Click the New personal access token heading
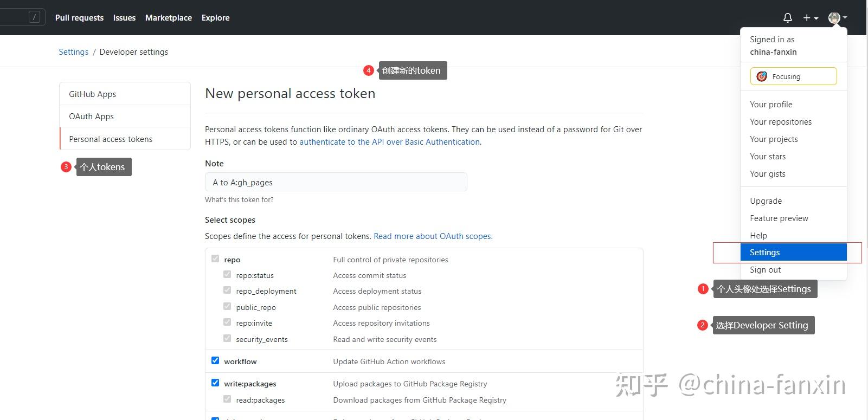Image resolution: width=868 pixels, height=420 pixels. [x=290, y=93]
